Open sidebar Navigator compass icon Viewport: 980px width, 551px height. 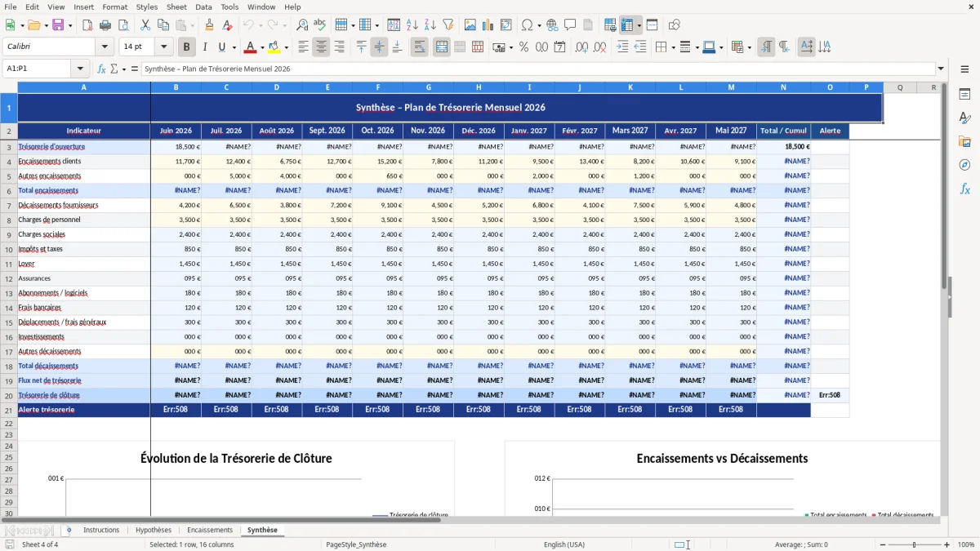point(964,165)
